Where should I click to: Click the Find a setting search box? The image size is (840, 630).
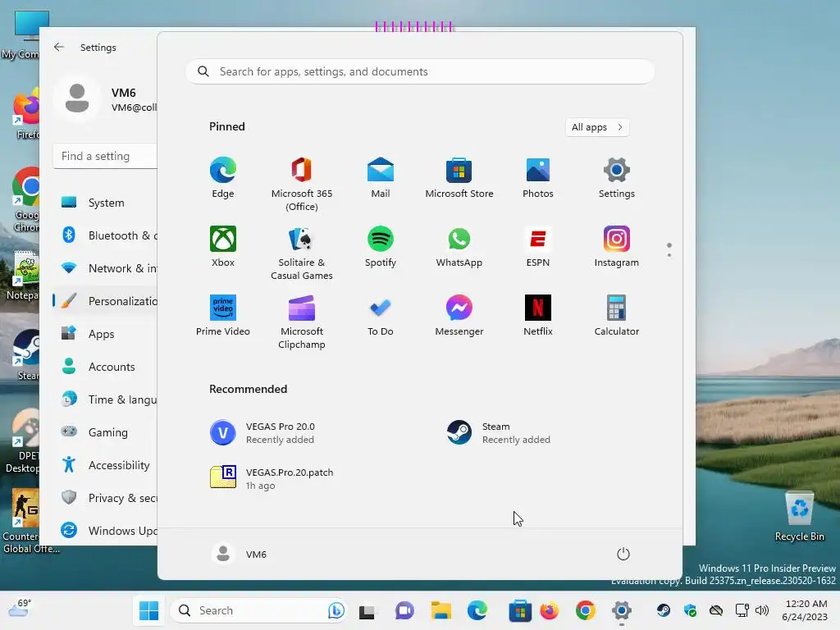click(106, 156)
